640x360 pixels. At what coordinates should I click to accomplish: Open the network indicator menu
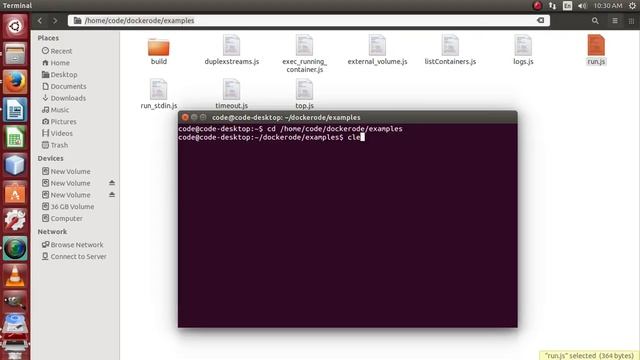coord(552,6)
